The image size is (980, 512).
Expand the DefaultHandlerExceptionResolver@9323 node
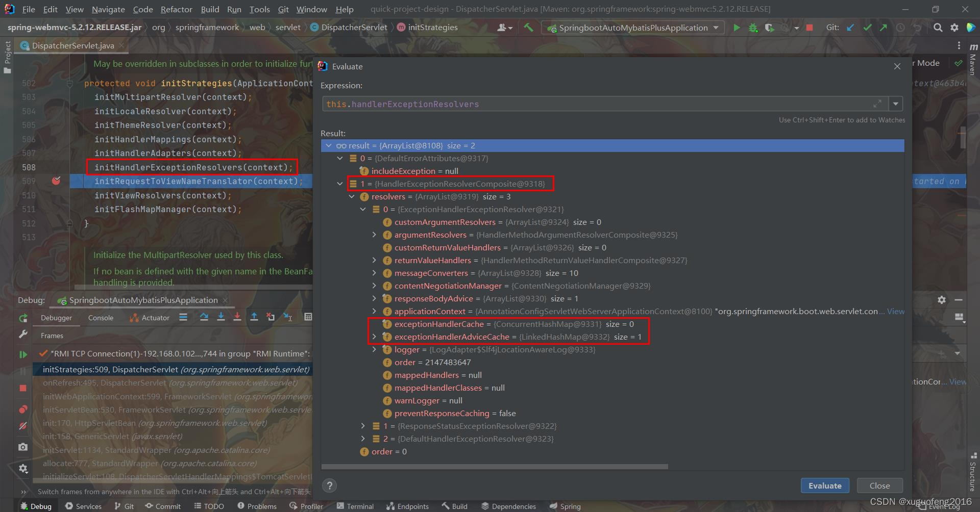click(363, 439)
